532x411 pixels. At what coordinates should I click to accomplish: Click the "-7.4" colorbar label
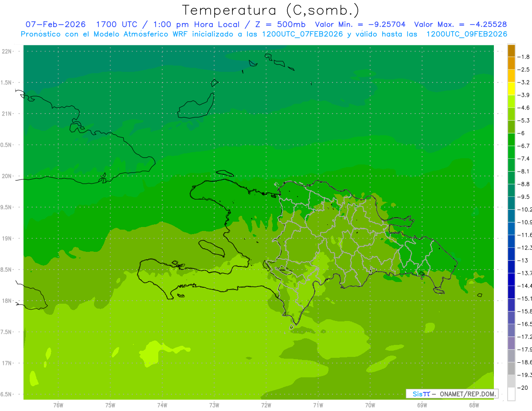524,159
